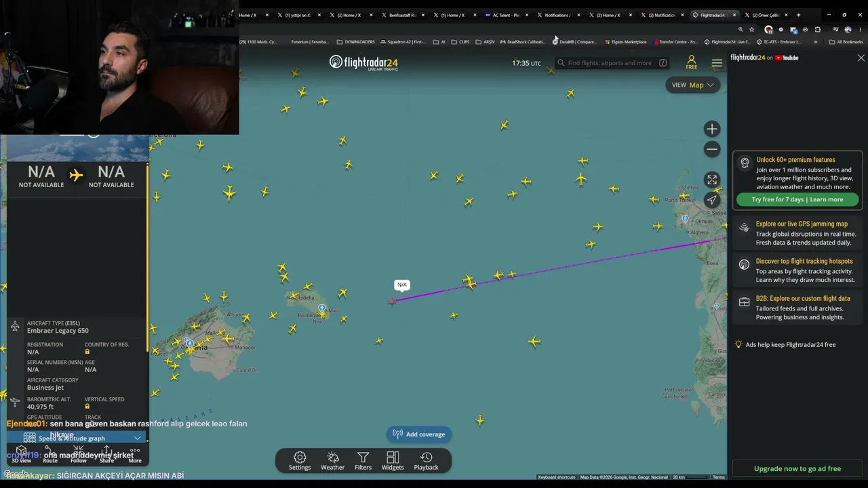Image resolution: width=868 pixels, height=488 pixels.
Task: Click Try free for 7 days button
Action: pos(797,199)
